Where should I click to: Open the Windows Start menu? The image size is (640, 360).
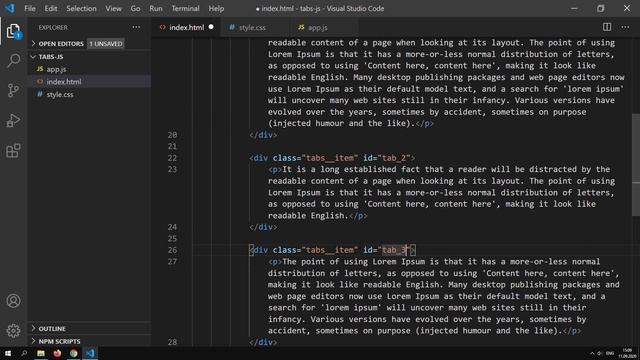8,353
